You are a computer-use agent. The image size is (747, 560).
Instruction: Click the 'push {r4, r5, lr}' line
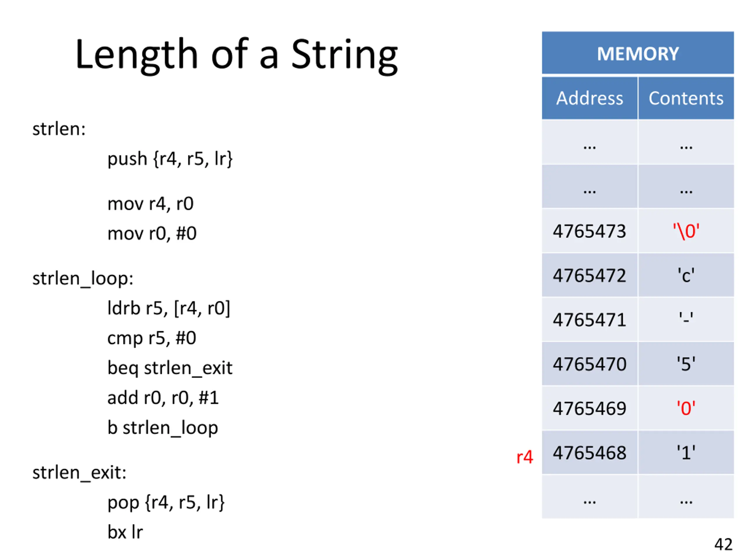click(170, 159)
